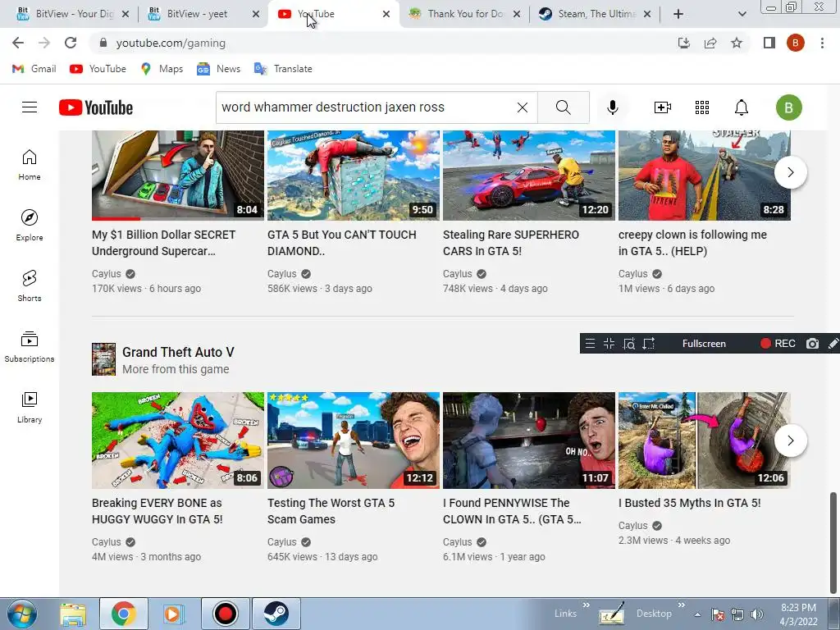This screenshot has height=630, width=840.
Task: Open Subscriptions in the sidebar
Action: (x=30, y=347)
